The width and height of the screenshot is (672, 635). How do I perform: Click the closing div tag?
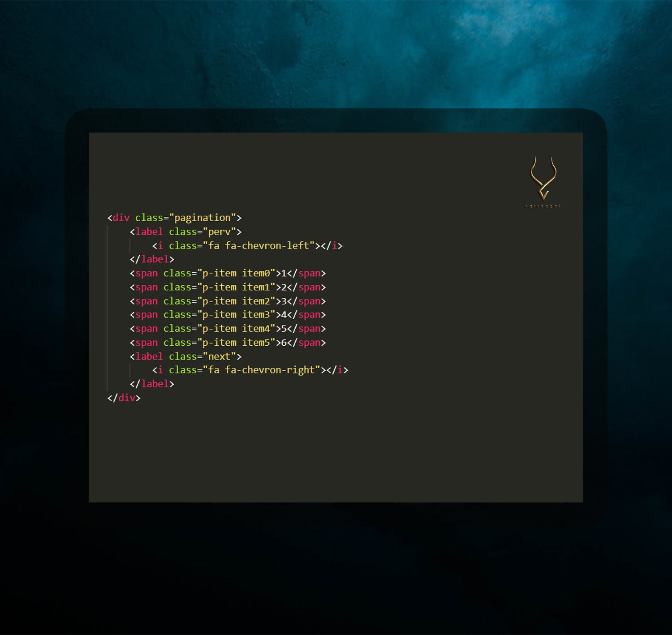[123, 398]
